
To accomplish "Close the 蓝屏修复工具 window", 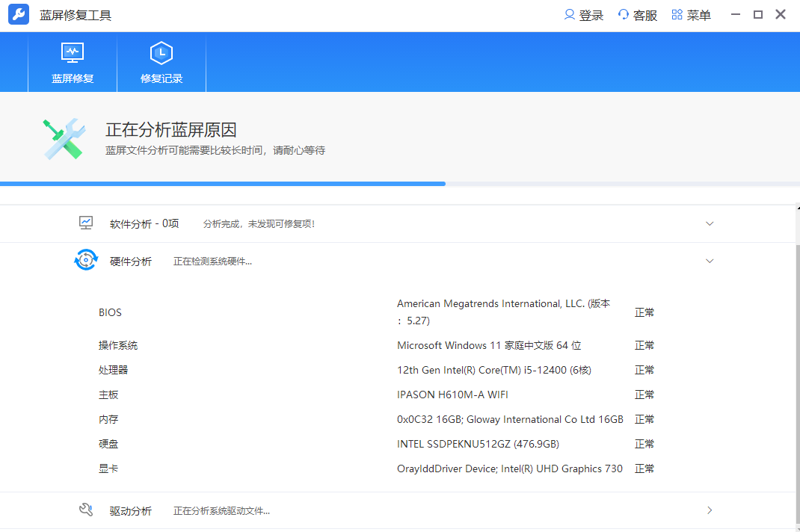I will [x=781, y=14].
